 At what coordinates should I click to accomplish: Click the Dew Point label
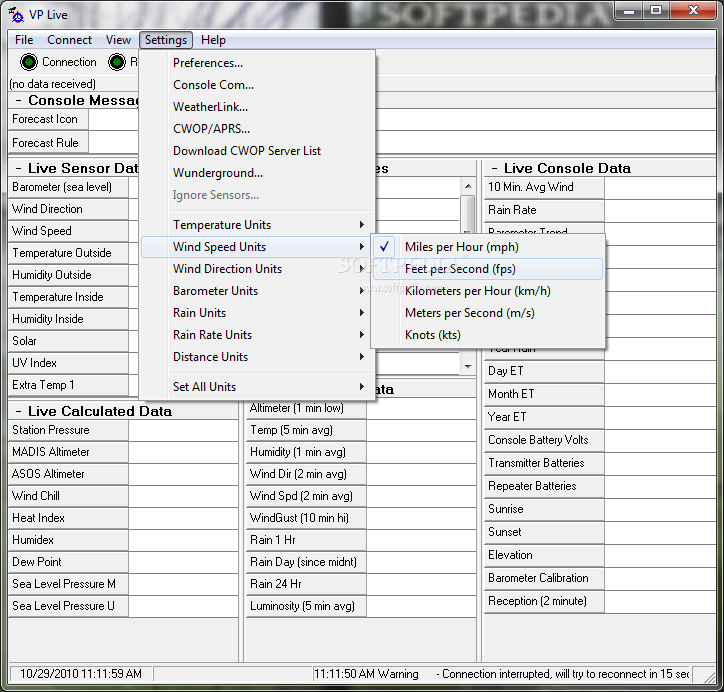(x=68, y=562)
